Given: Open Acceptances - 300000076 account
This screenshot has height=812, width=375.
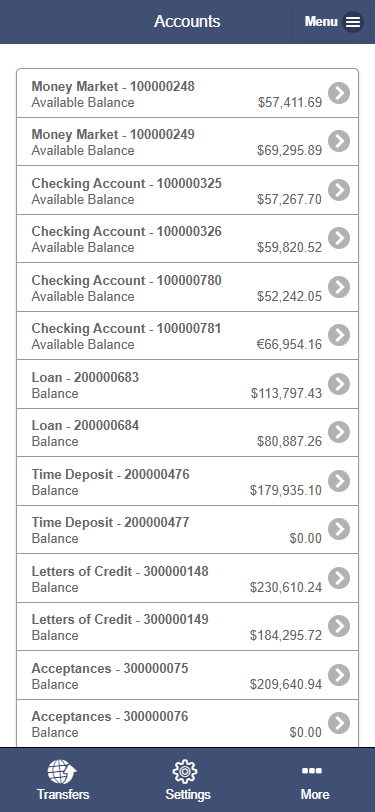Looking at the screenshot, I should [188, 724].
